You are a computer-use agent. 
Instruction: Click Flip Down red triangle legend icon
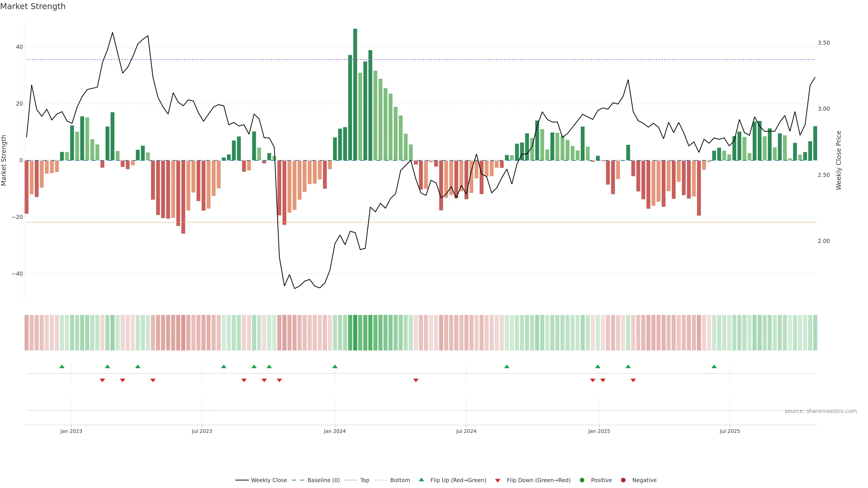pyautogui.click(x=498, y=480)
